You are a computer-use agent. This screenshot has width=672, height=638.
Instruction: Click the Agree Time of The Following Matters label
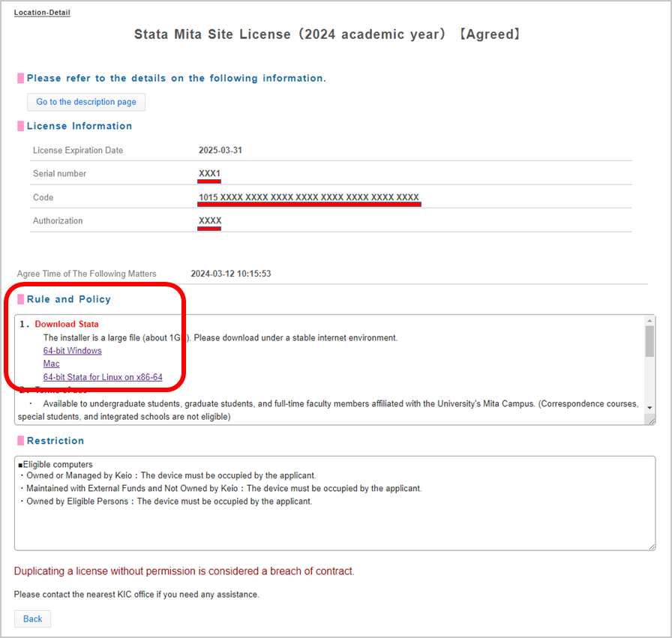pyautogui.click(x=86, y=274)
